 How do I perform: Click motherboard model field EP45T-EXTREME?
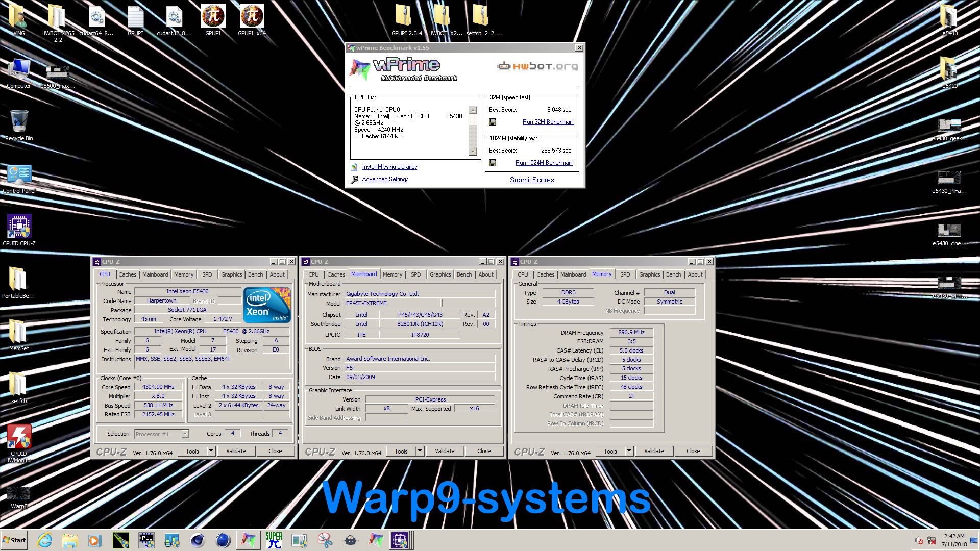pos(392,303)
